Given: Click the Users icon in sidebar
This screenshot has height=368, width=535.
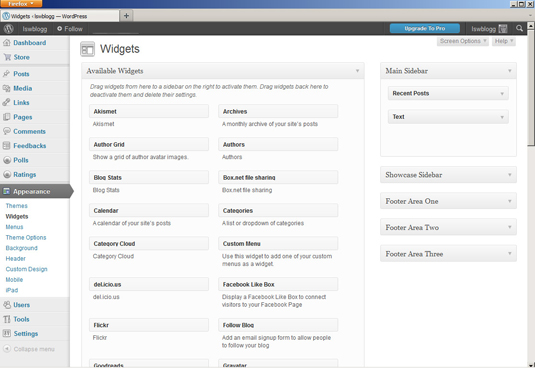Looking at the screenshot, I should click(x=6, y=305).
